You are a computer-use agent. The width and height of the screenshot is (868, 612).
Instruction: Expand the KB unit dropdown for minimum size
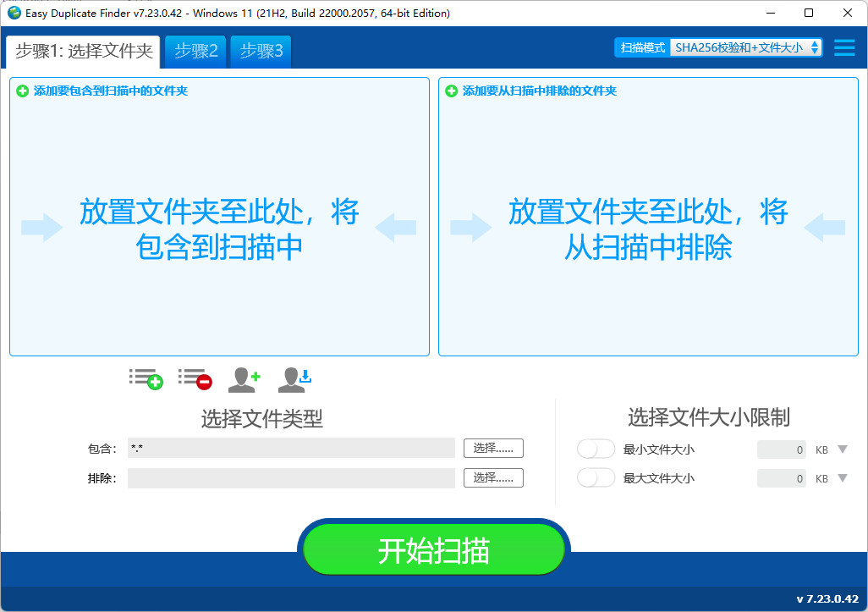[x=843, y=449]
